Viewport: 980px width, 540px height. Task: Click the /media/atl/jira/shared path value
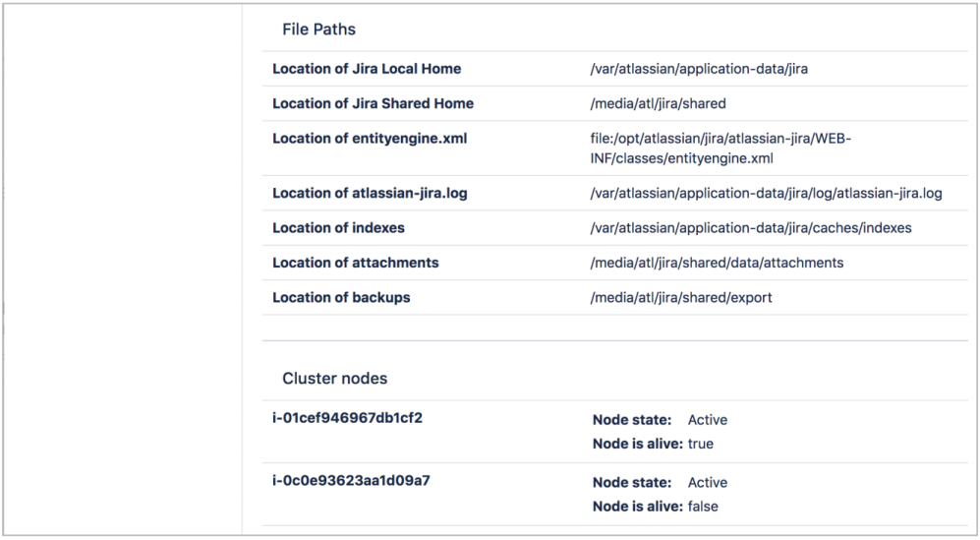tap(658, 103)
